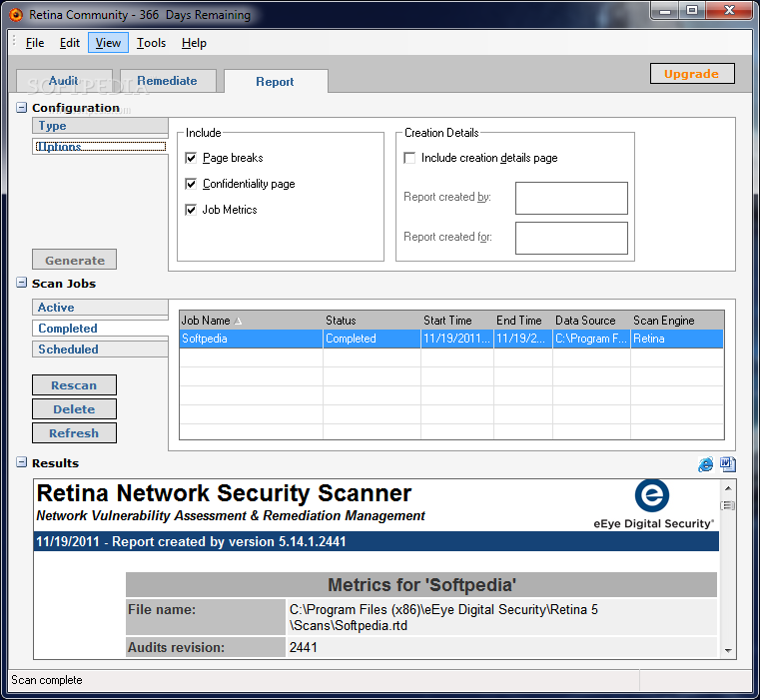
Task: Toggle the Page breaks checkbox
Action: tap(191, 158)
